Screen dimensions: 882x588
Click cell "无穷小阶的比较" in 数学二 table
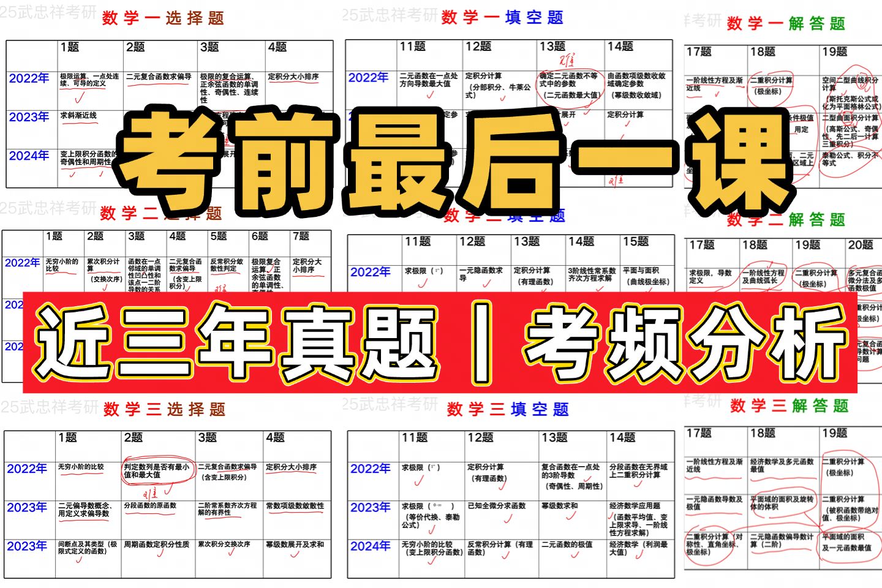click(x=62, y=265)
